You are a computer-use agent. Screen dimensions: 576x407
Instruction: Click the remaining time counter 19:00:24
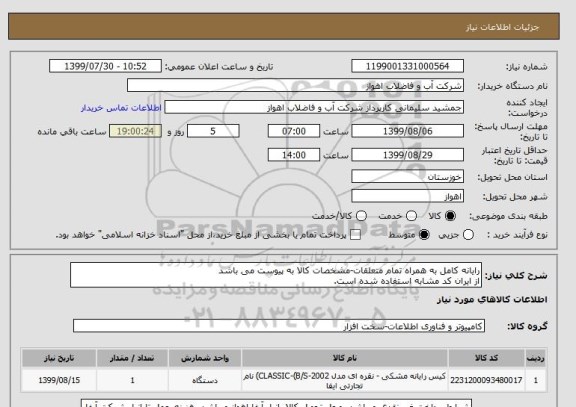pos(135,131)
